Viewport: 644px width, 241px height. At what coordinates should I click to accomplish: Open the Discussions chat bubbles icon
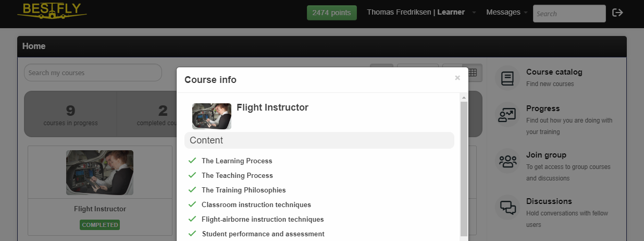(507, 208)
